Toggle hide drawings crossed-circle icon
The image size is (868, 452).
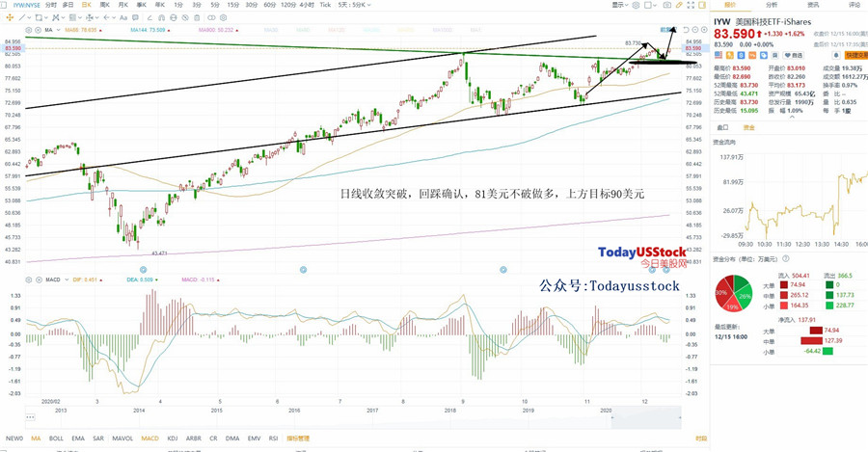click(x=185, y=17)
